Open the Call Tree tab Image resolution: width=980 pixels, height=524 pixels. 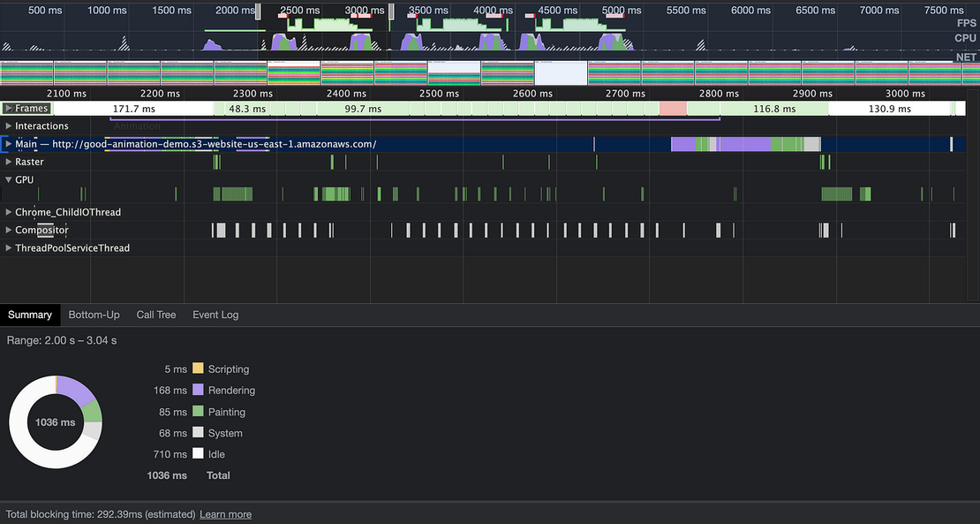[155, 315]
